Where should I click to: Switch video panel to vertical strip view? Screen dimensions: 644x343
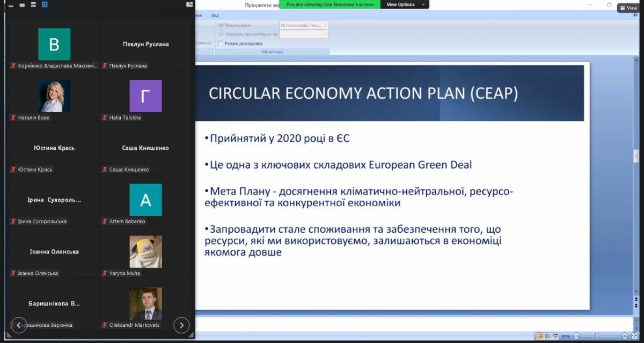click(33, 5)
